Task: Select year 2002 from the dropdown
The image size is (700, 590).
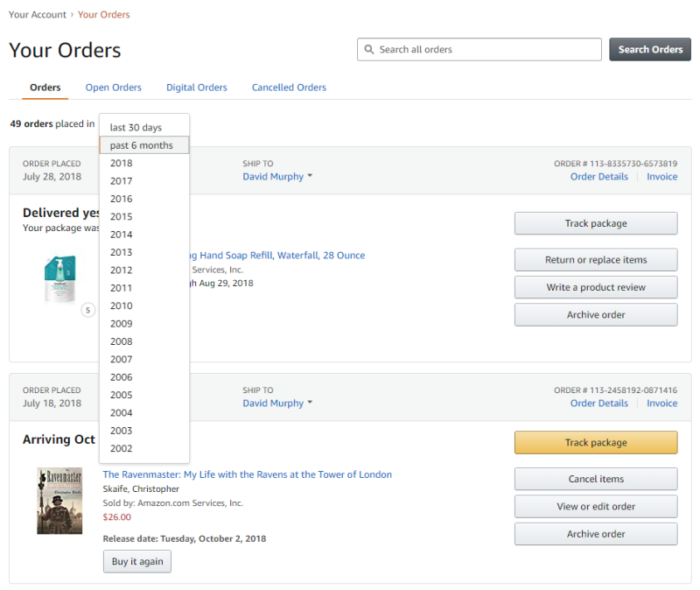Action: coord(122,448)
